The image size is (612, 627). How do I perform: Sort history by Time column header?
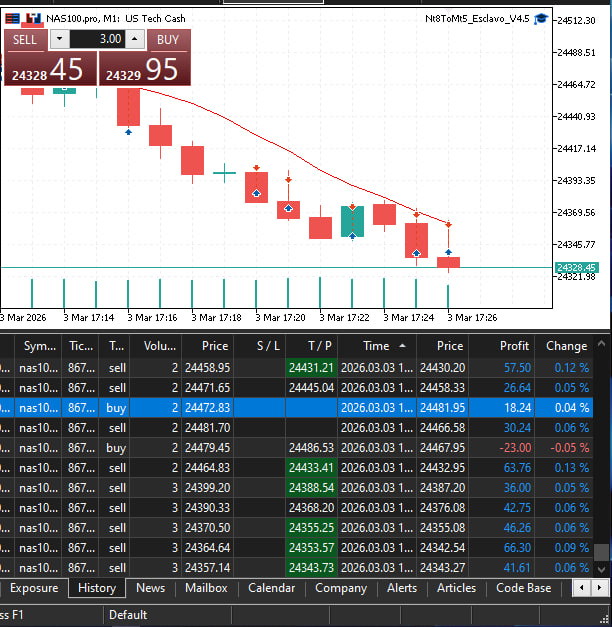376,346
